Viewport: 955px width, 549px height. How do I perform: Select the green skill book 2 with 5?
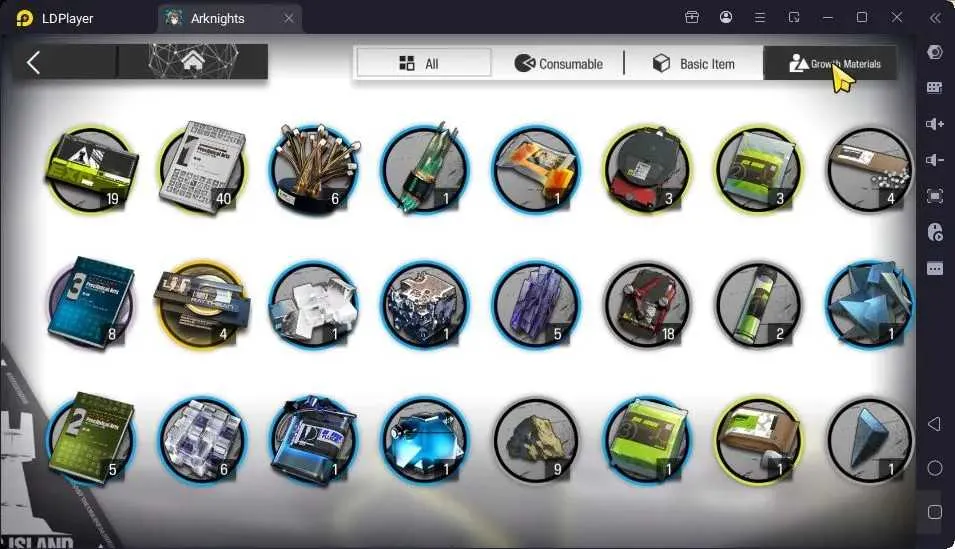click(x=91, y=439)
